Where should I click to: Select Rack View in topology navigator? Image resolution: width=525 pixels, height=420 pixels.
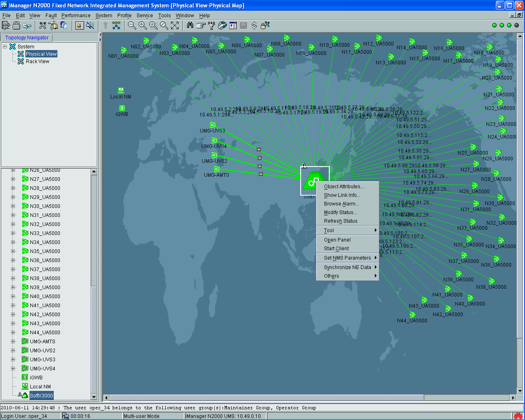[x=37, y=62]
